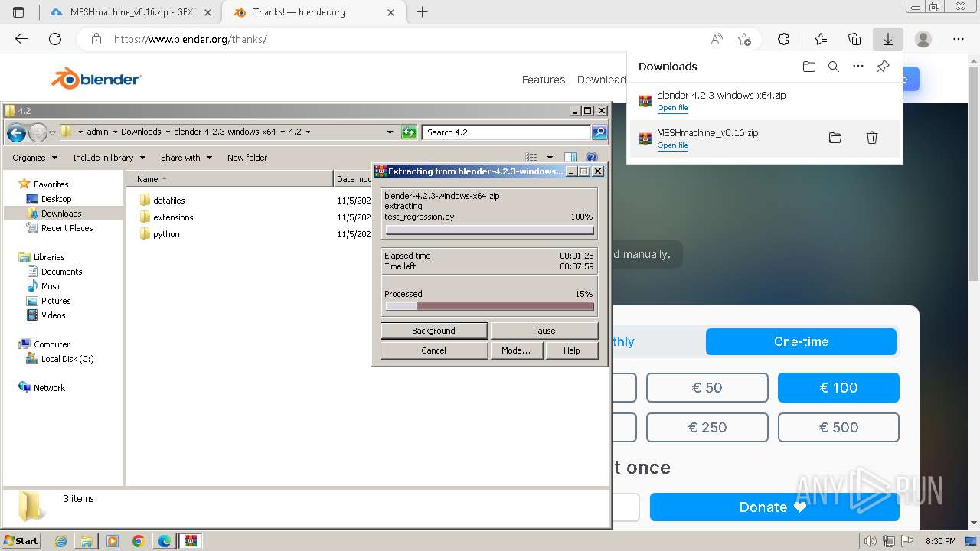Open file link for blender-4.2.3-windows-x64.zip
The width and height of the screenshot is (980, 551).
(x=672, y=108)
